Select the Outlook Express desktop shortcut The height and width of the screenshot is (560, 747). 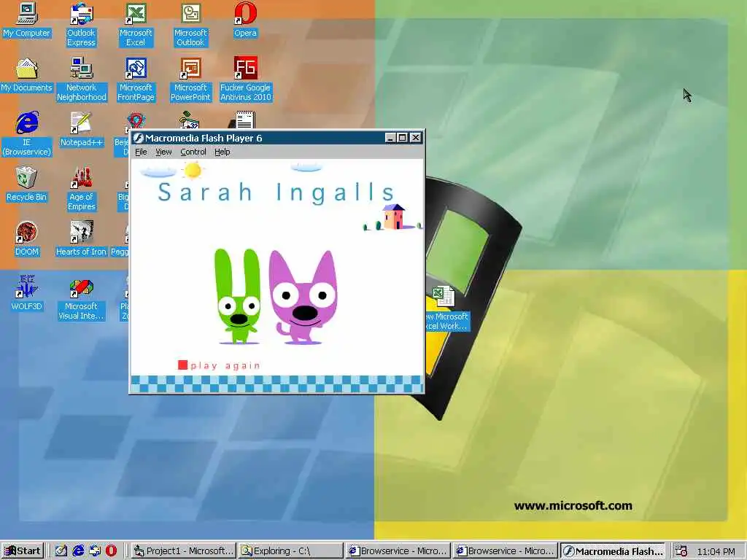point(81,25)
